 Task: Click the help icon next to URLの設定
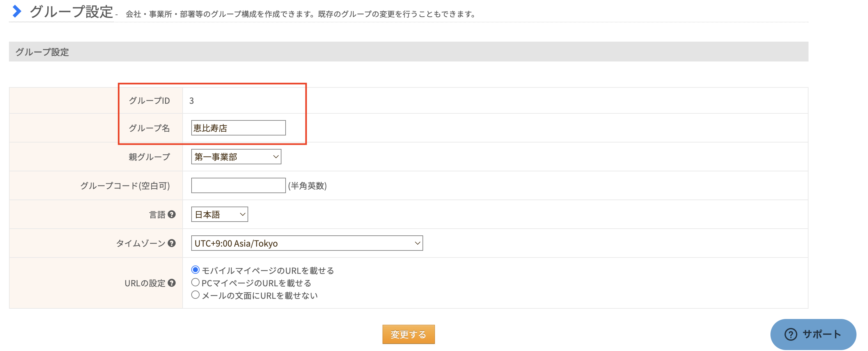[171, 283]
